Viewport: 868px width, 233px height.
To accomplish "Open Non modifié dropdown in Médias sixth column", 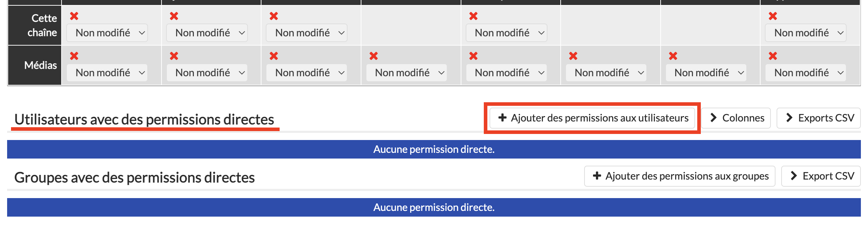I will [x=606, y=73].
